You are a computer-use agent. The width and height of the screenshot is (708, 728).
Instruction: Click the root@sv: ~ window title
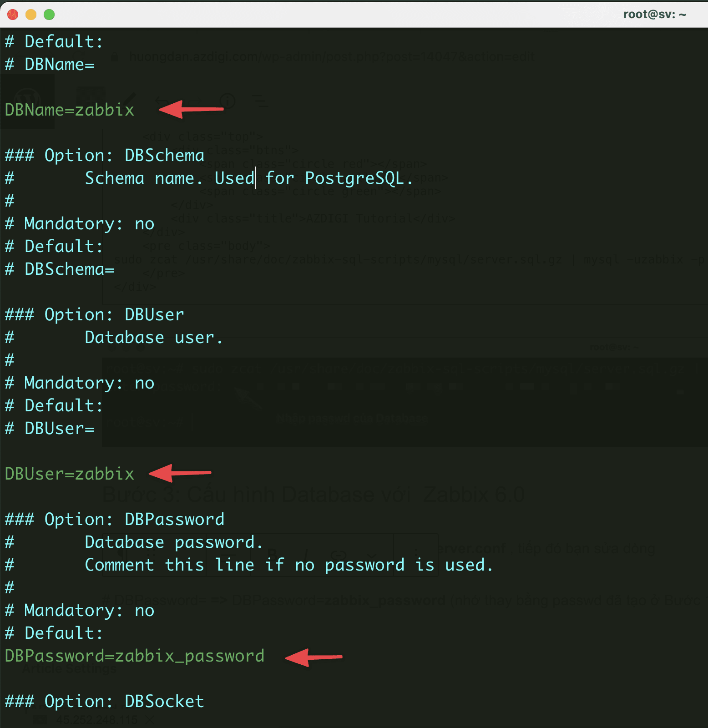654,15
